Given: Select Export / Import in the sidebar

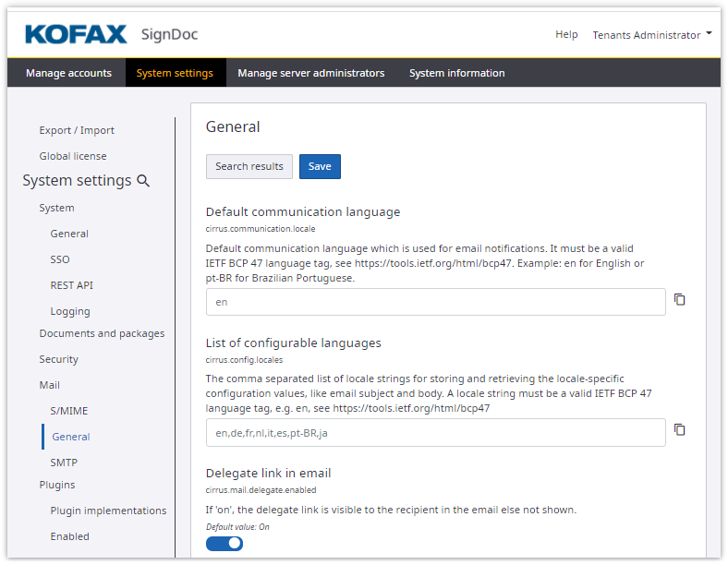Looking at the screenshot, I should 77,130.
